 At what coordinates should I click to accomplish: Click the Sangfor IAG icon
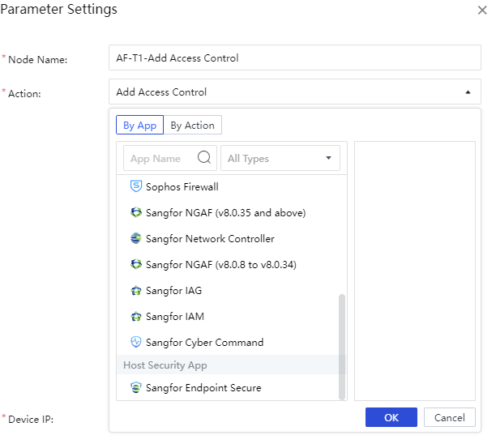click(x=135, y=291)
